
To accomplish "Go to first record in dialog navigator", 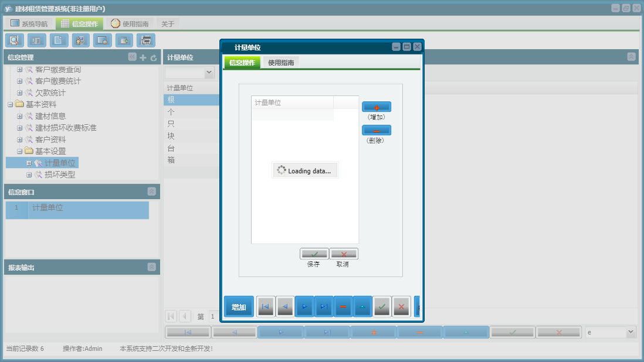I will (266, 306).
